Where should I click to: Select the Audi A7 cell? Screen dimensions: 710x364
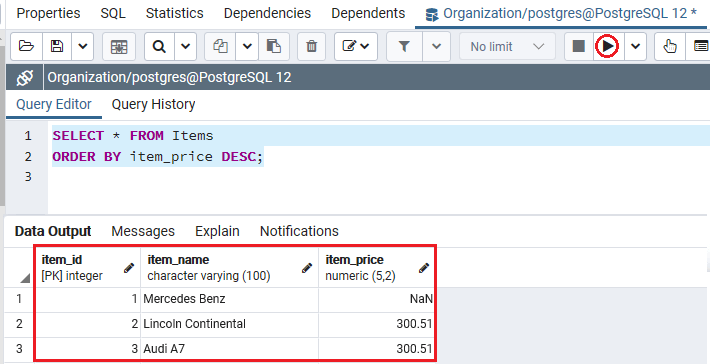230,349
